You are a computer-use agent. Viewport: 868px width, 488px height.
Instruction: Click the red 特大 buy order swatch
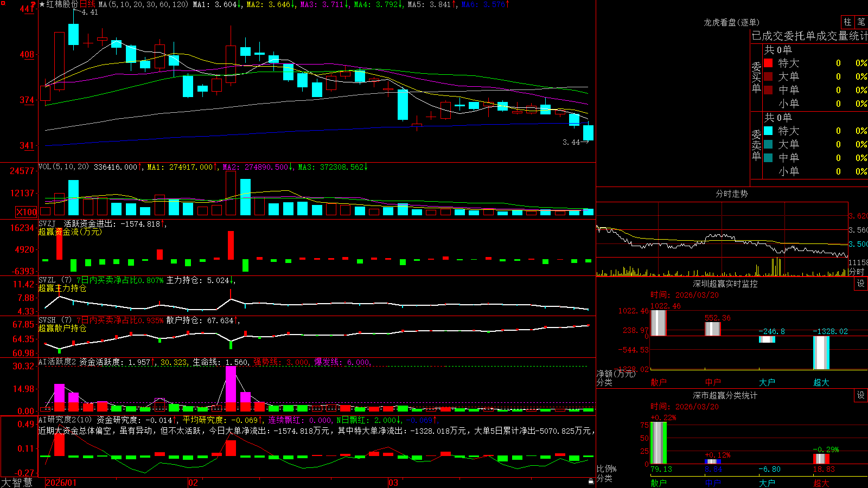pos(768,63)
